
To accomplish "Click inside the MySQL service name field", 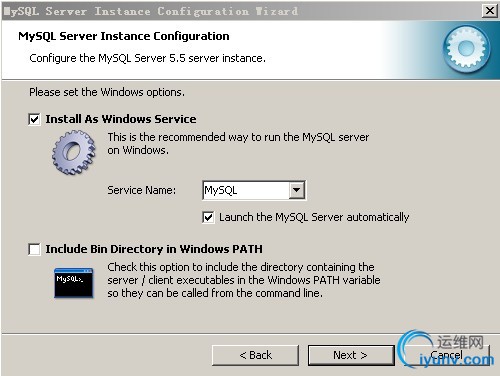I will tap(246, 190).
